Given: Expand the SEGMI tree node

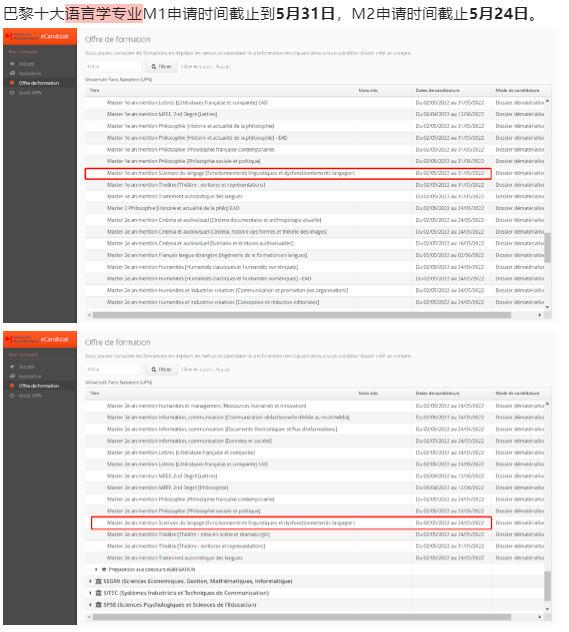Looking at the screenshot, I should tap(90, 581).
